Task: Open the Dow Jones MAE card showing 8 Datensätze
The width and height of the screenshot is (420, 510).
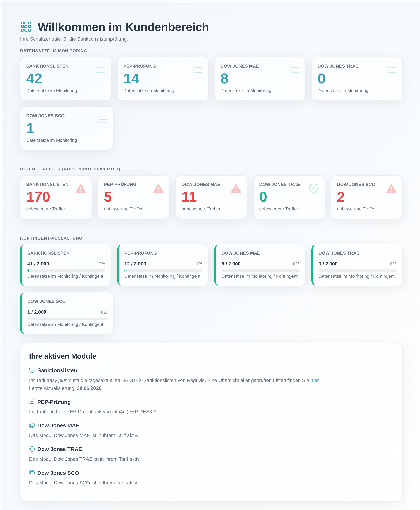Action: [260, 79]
